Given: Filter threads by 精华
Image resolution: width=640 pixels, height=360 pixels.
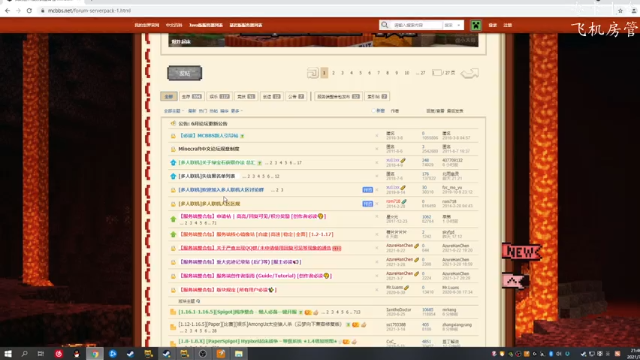Looking at the screenshot, I should click(x=224, y=111).
